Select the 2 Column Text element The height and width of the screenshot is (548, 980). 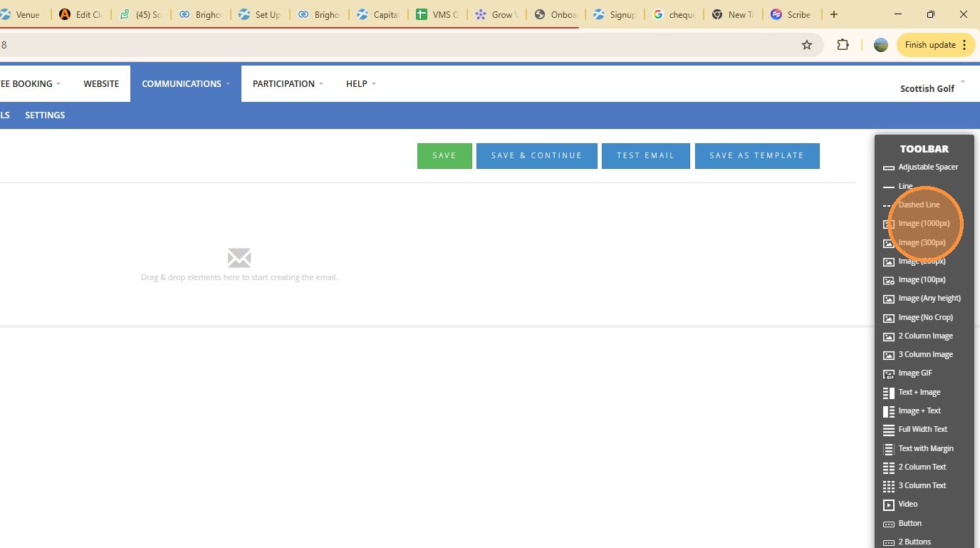click(x=914, y=467)
